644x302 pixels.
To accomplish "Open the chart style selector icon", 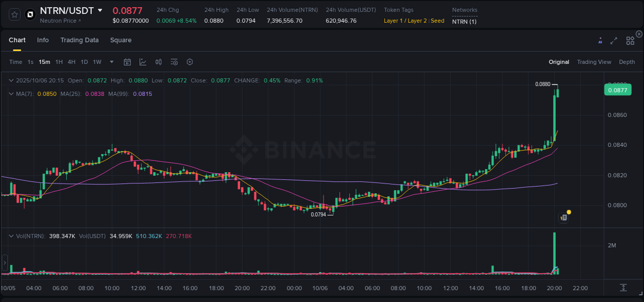I will [143, 61].
